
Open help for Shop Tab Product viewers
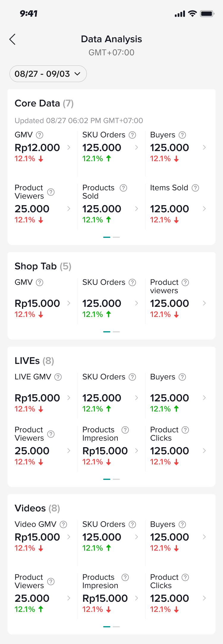point(185,282)
